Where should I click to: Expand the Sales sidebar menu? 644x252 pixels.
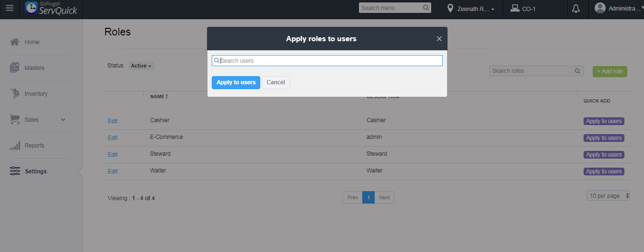(63, 120)
